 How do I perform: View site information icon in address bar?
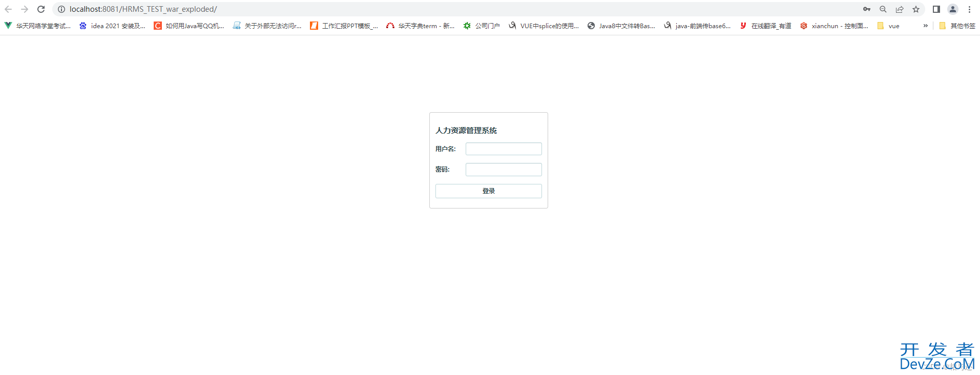pos(61,9)
